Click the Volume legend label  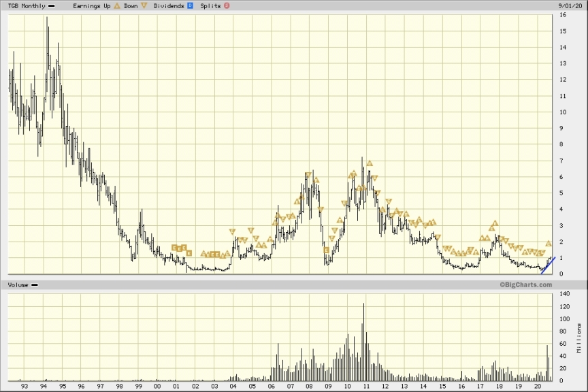[x=18, y=285]
